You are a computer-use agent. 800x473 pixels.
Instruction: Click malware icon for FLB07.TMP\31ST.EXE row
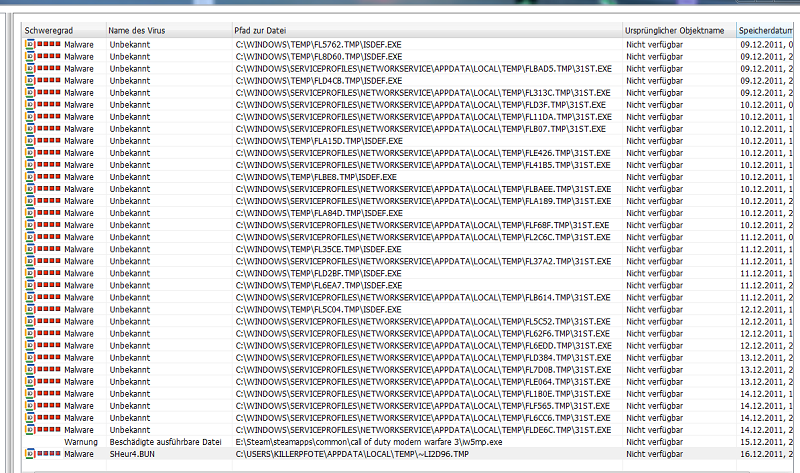tap(30, 129)
